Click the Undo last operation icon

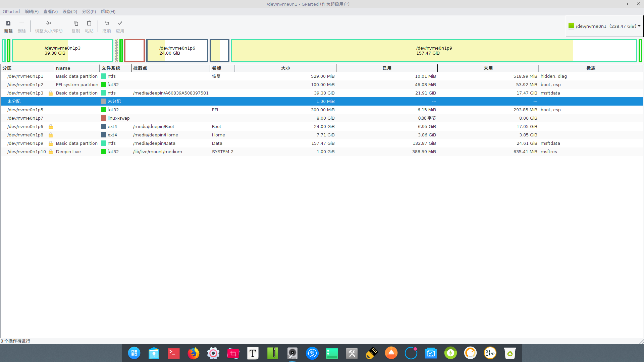[107, 23]
